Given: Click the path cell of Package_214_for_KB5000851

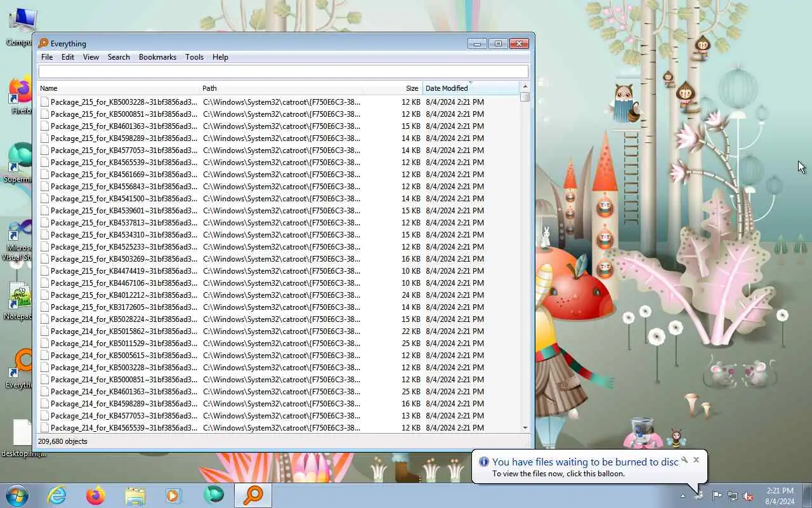Looking at the screenshot, I should pyautogui.click(x=282, y=380).
